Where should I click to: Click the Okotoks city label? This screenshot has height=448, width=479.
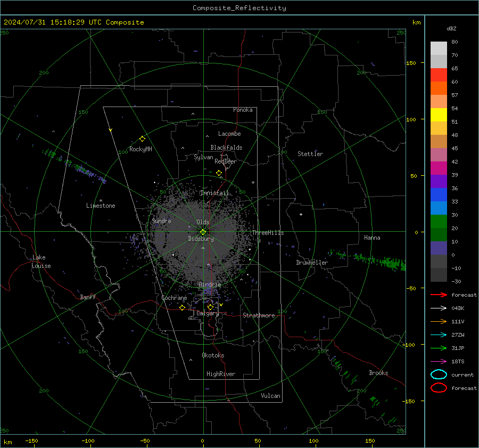point(213,355)
